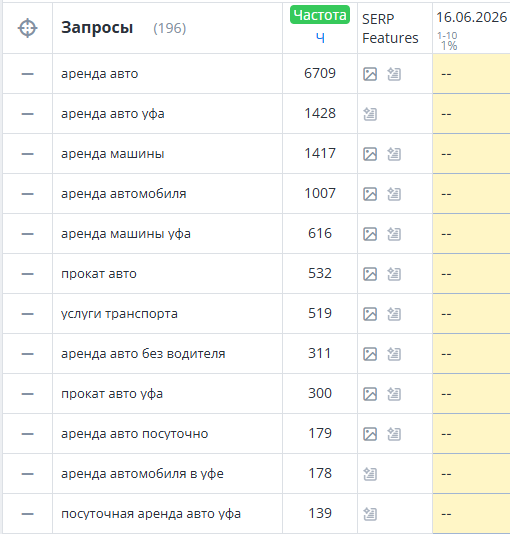
Task: Click frequency value 311
Action: (320, 354)
